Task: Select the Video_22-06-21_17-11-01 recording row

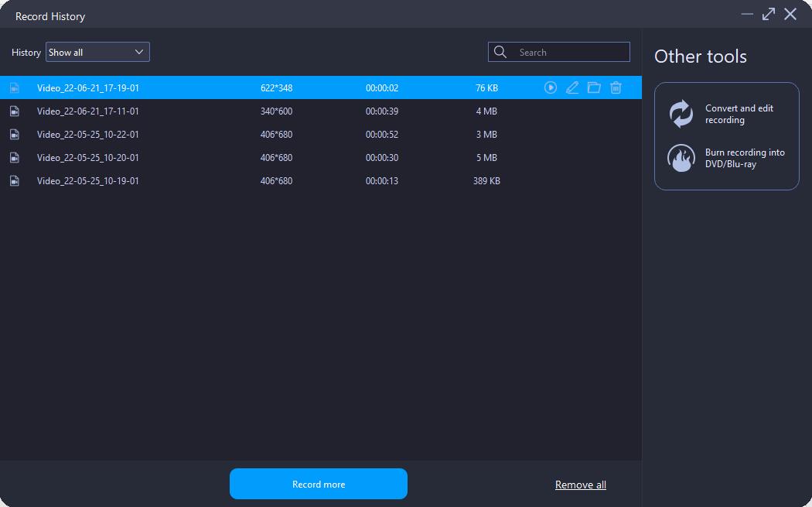Action: [x=88, y=111]
